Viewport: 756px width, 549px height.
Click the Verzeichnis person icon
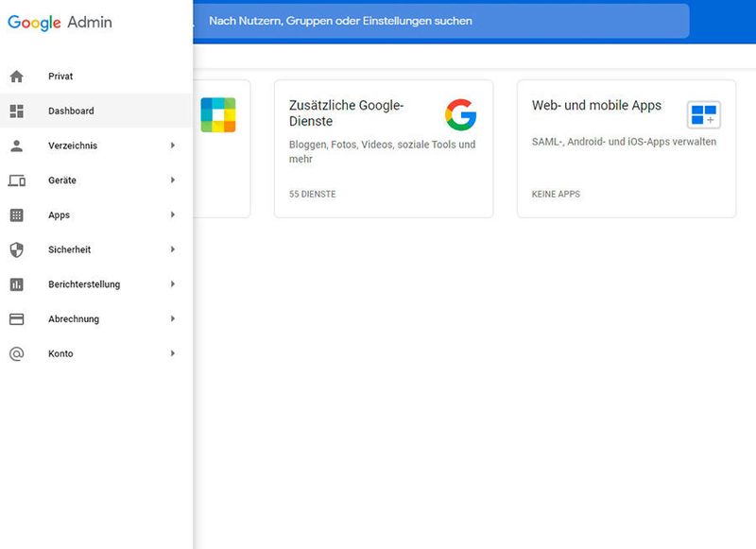coord(16,146)
